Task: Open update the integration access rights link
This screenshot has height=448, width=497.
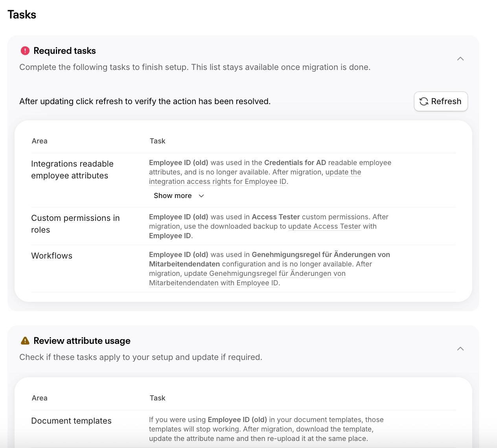Action: [255, 177]
